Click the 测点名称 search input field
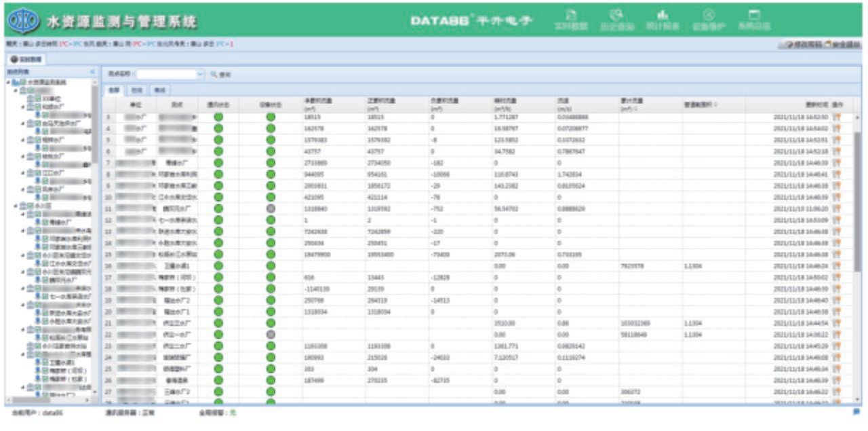This screenshot has height=431, width=868. click(165, 74)
